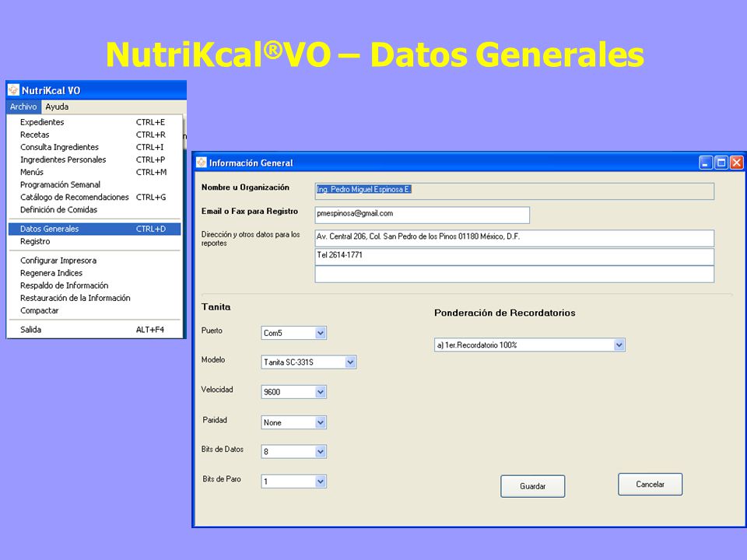Image resolution: width=747 pixels, height=560 pixels.
Task: Click Compactar menu entry
Action: tap(94, 310)
